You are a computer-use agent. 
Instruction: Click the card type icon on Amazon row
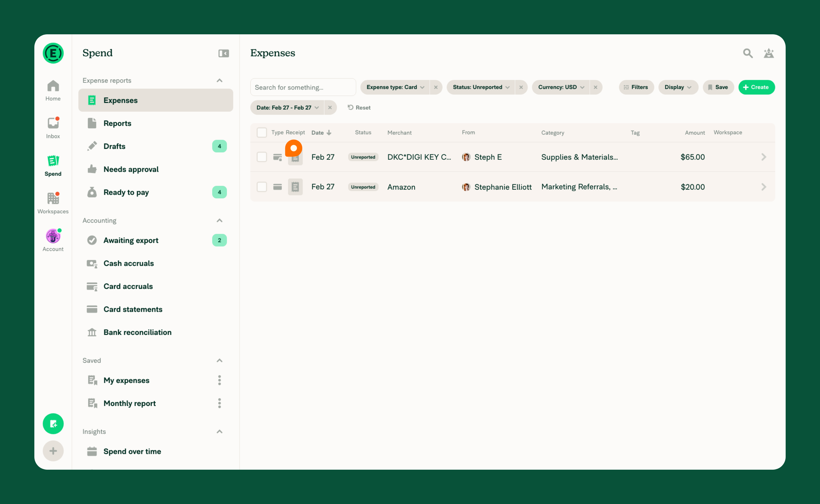tap(277, 187)
